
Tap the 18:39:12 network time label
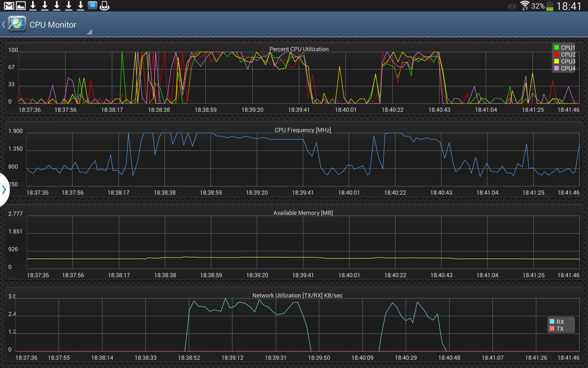pyautogui.click(x=232, y=357)
